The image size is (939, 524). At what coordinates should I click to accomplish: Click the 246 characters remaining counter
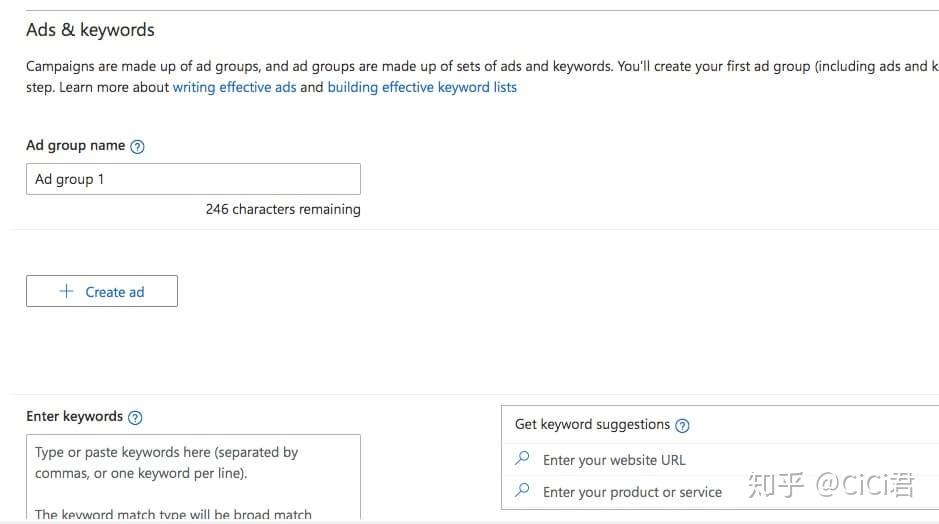tap(283, 210)
